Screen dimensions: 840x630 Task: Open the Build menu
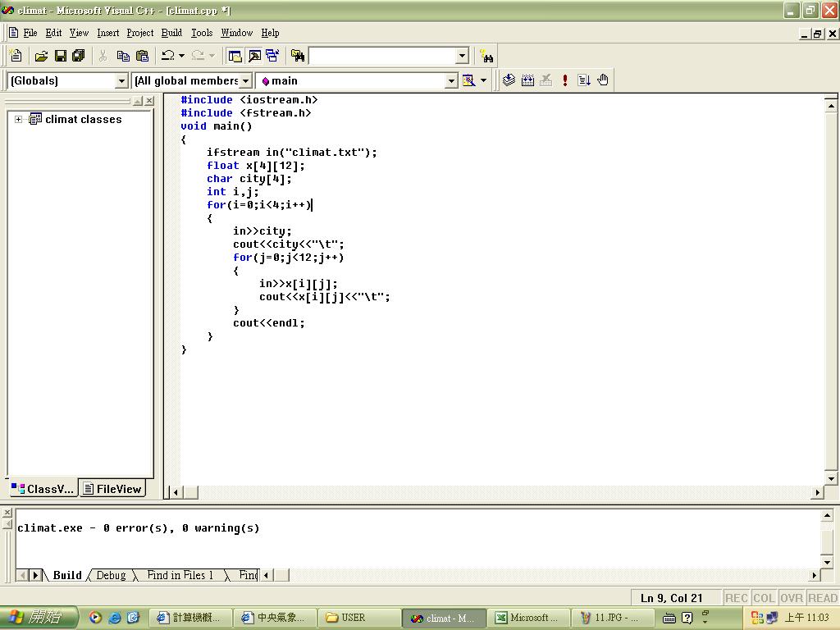(171, 33)
